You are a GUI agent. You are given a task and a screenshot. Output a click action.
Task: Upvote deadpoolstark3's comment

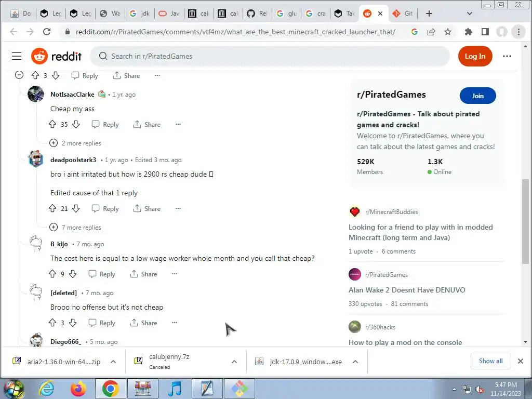52,209
